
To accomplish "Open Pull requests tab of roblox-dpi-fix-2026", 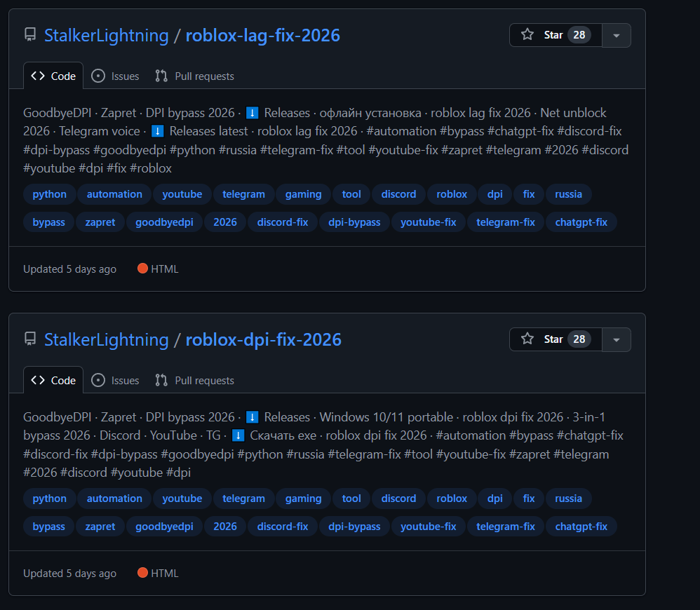I will tap(195, 380).
